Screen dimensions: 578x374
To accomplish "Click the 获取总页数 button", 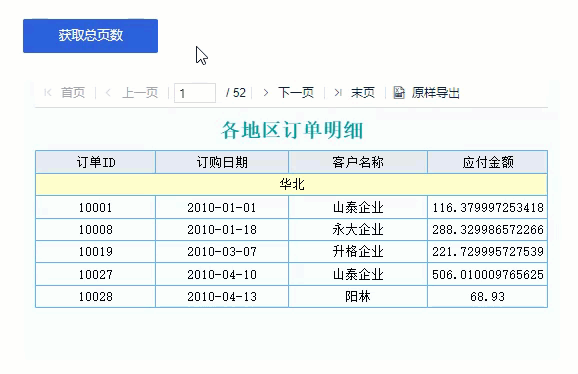I will tap(90, 36).
